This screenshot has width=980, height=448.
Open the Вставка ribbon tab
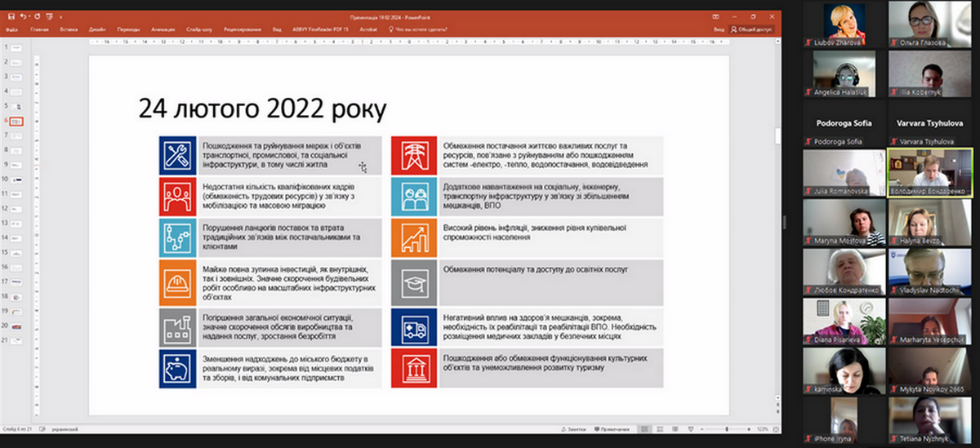[67, 29]
